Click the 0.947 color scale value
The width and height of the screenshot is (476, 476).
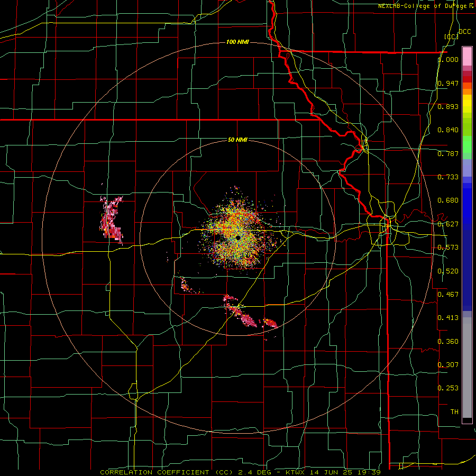pyautogui.click(x=448, y=83)
